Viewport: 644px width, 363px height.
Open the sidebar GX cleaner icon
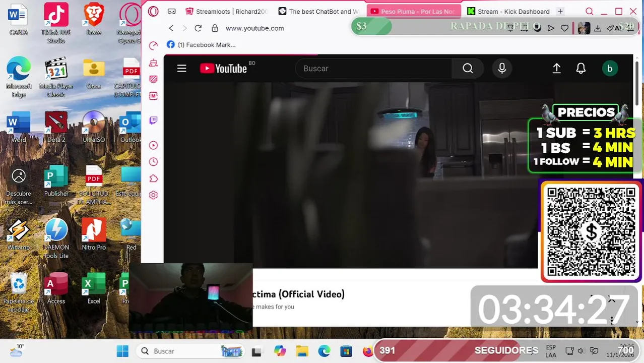click(x=153, y=63)
